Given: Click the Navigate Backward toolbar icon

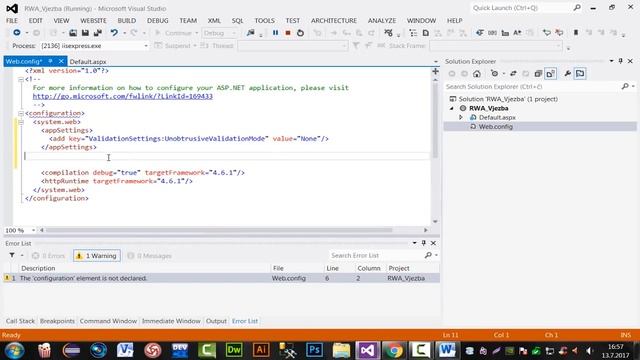Looking at the screenshot, I should (x=17, y=33).
